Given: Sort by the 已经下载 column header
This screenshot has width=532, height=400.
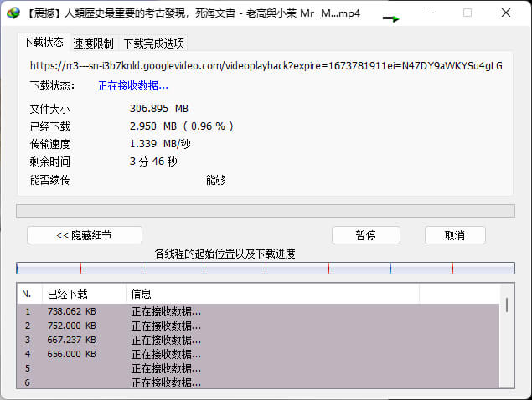Looking at the screenshot, I should point(84,294).
